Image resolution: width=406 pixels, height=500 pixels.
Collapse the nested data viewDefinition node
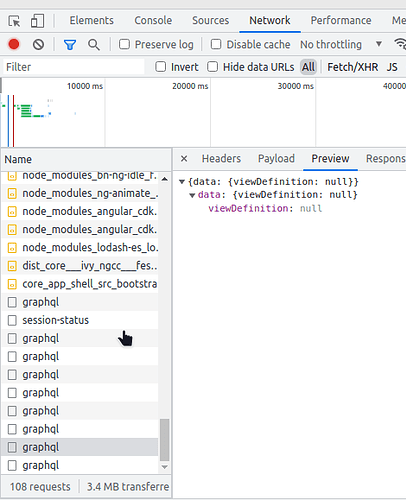[192, 195]
